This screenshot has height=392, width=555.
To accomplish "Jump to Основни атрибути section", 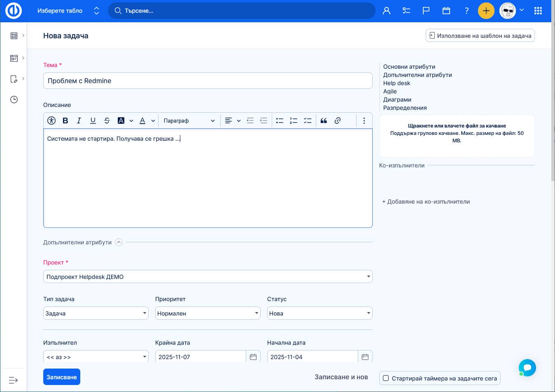I will pyautogui.click(x=409, y=67).
